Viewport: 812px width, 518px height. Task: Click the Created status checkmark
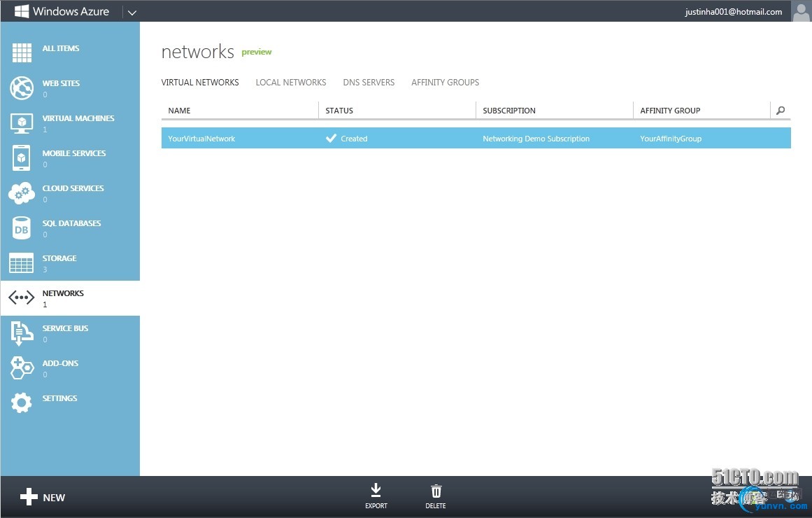click(x=331, y=139)
